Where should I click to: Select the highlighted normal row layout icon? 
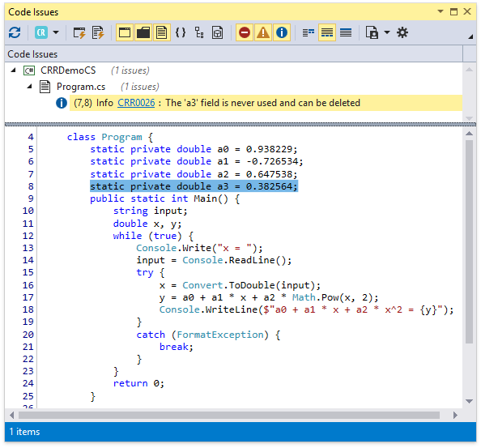pyautogui.click(x=327, y=32)
